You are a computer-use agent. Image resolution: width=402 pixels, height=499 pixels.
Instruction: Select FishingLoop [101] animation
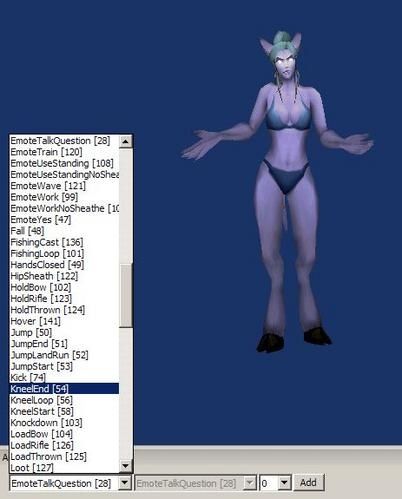(x=64, y=254)
